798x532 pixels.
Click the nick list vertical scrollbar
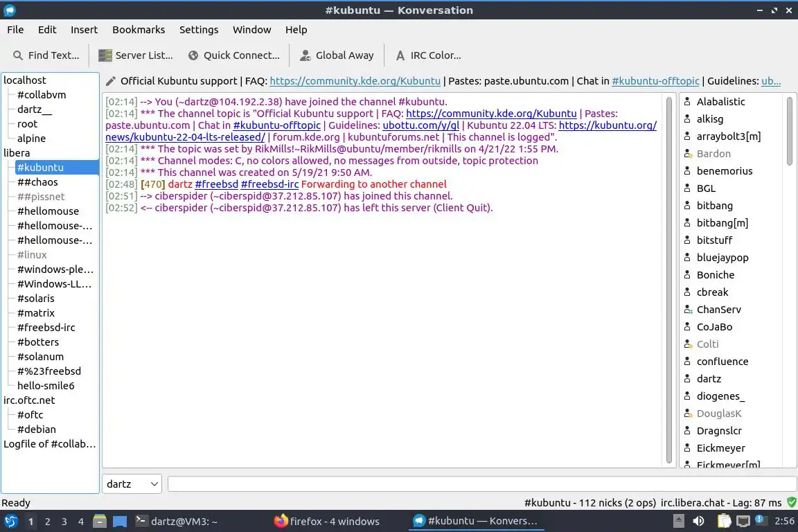point(790,132)
